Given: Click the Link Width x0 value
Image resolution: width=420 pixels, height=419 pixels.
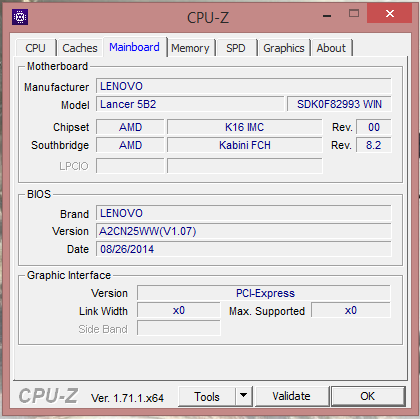Looking at the screenshot, I should point(179,311).
